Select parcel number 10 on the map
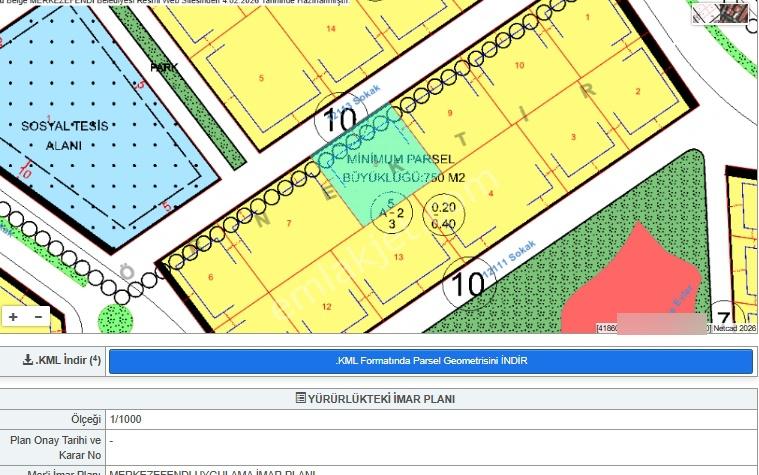 point(519,65)
